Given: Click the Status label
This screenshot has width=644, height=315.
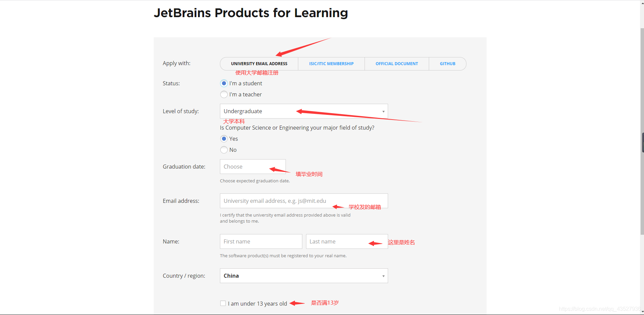Looking at the screenshot, I should (171, 83).
